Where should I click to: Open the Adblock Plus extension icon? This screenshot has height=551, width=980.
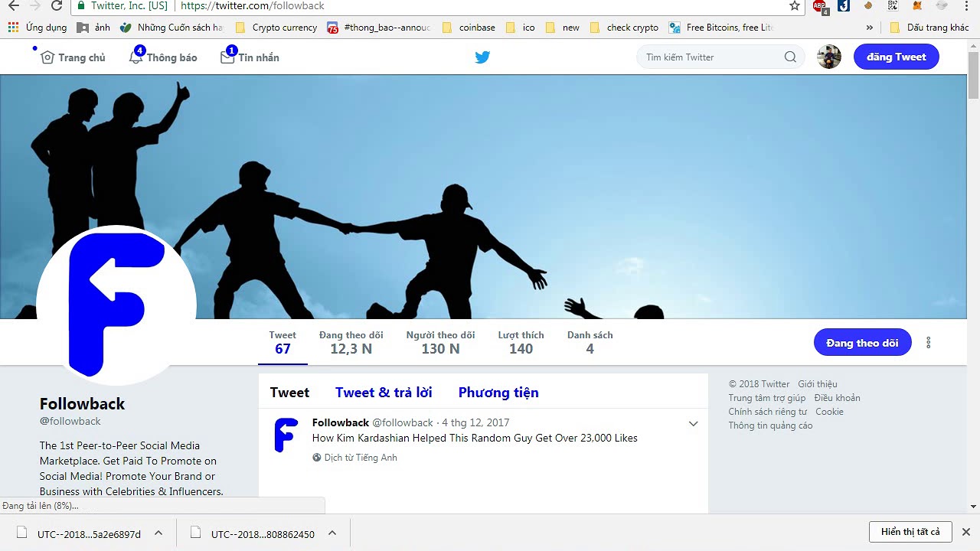(x=819, y=6)
